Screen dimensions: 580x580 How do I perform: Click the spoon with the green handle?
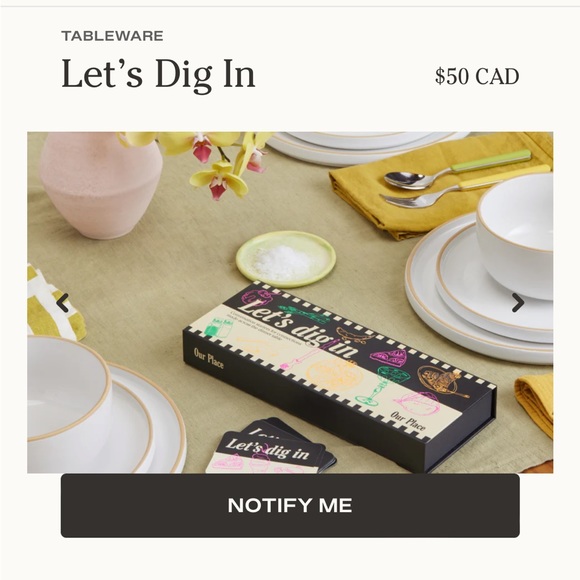click(455, 170)
